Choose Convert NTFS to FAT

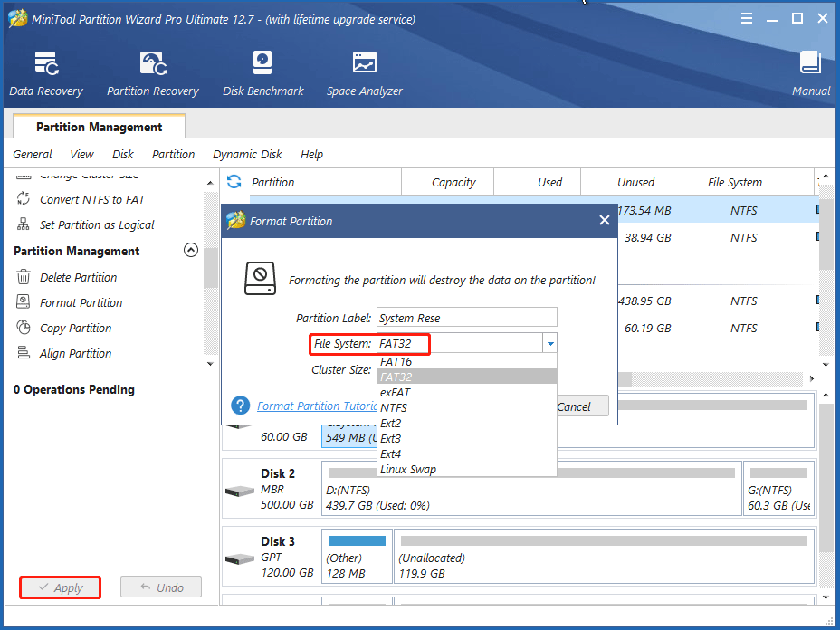(81, 198)
